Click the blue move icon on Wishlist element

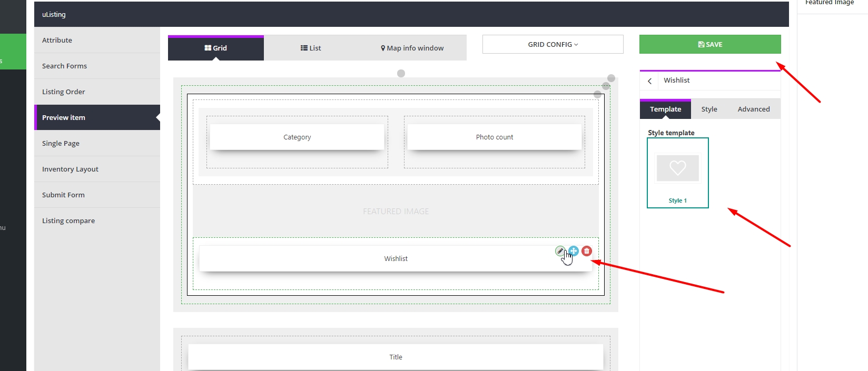574,251
